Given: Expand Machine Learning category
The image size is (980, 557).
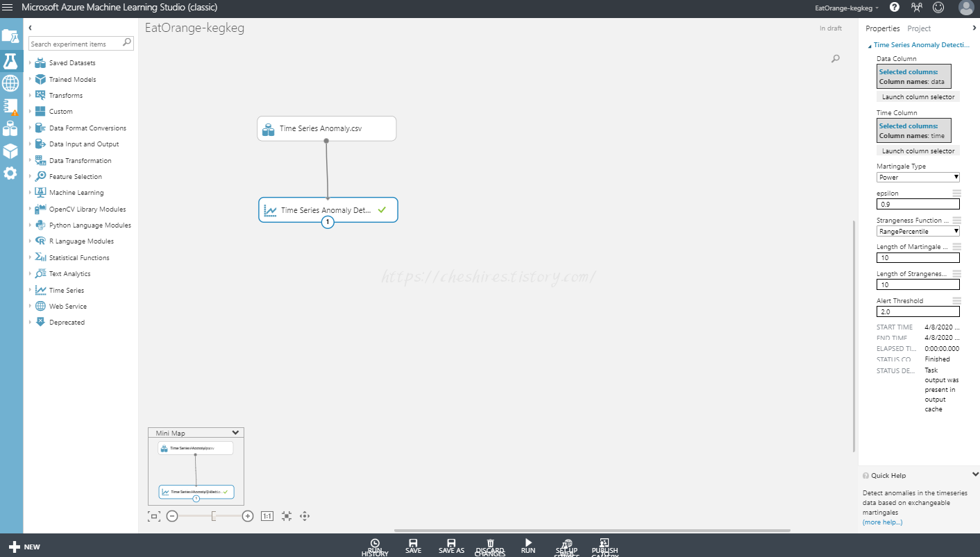Looking at the screenshot, I should pyautogui.click(x=31, y=193).
